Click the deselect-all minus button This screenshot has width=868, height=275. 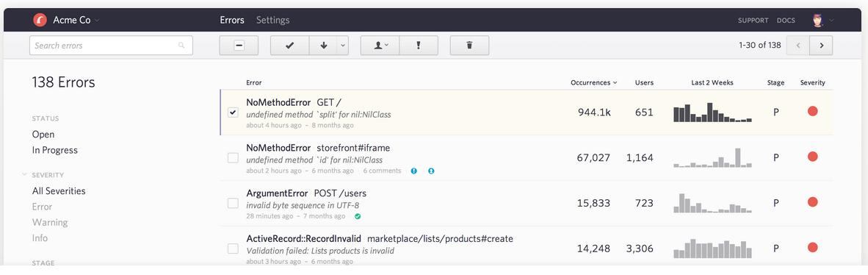tap(239, 46)
